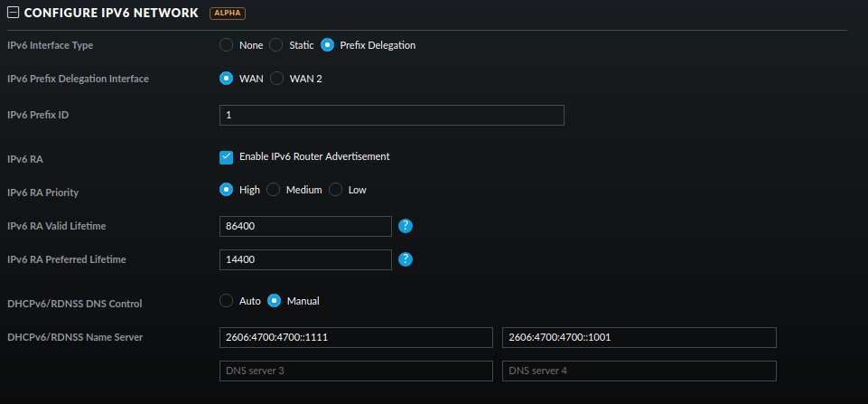Click the RA Preferred Lifetime input
Viewport: 868px width, 404px height.
(x=305, y=259)
